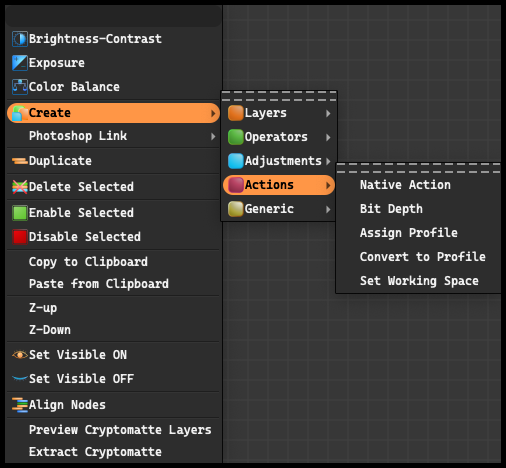
Task: Click the Delete Selected icon
Action: pos(20,187)
